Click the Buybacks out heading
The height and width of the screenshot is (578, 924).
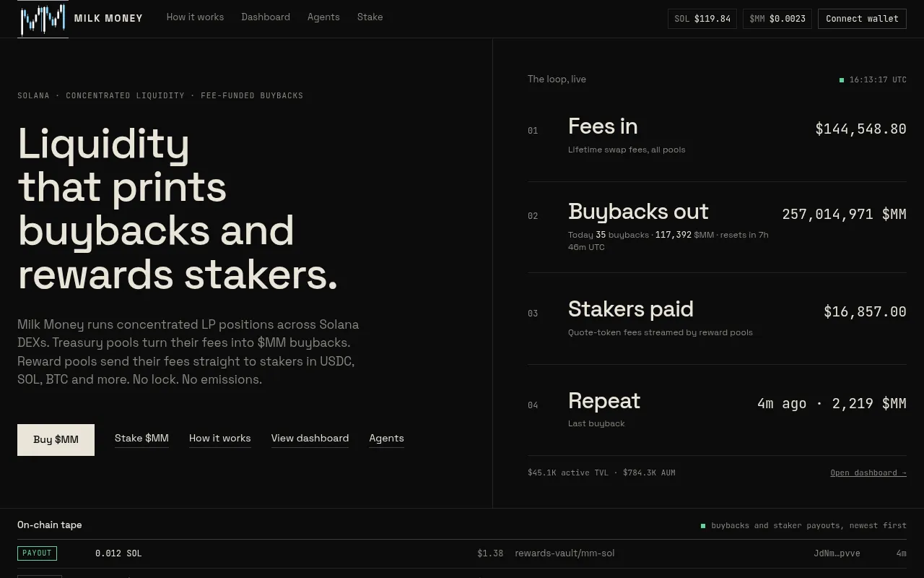(638, 212)
